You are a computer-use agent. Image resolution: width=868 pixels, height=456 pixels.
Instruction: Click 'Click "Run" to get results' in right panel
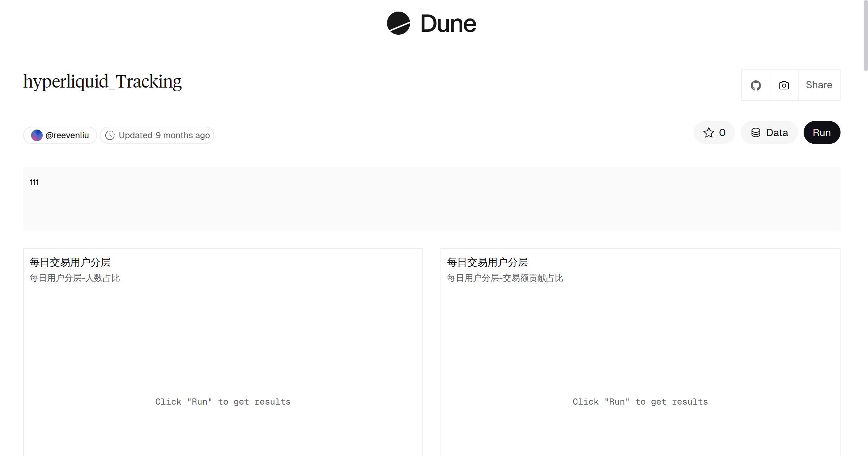(x=640, y=401)
